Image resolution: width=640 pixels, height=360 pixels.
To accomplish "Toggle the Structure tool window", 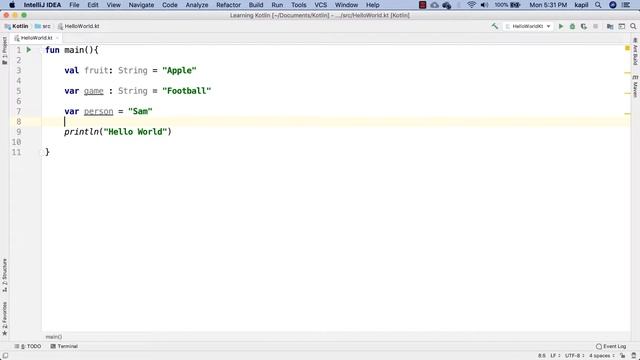I will point(4,275).
